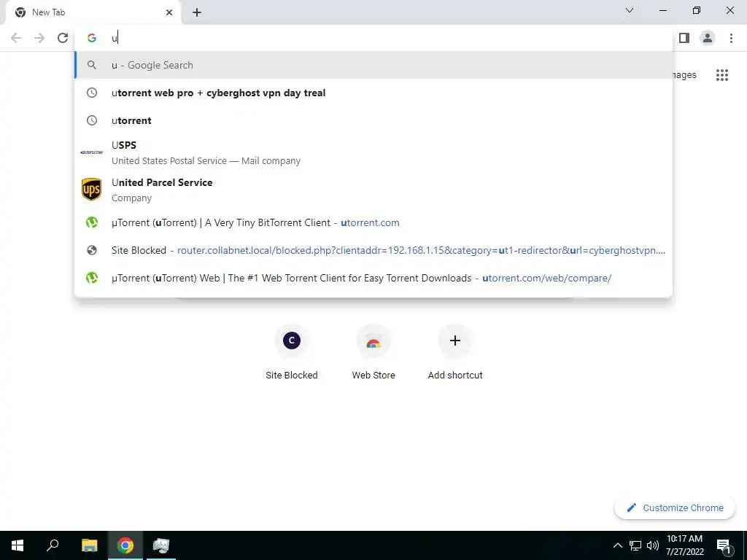Image resolution: width=747 pixels, height=560 pixels.
Task: Click the Add shortcut plus tile
Action: pyautogui.click(x=455, y=352)
